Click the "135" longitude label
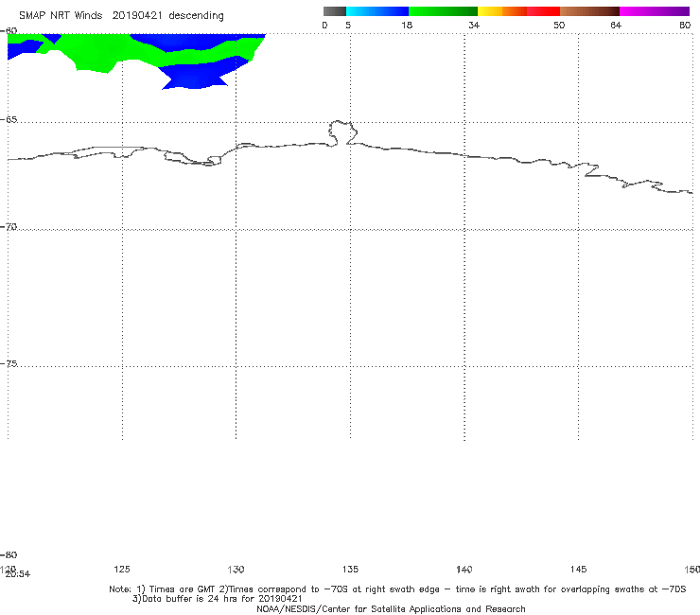 coord(350,569)
